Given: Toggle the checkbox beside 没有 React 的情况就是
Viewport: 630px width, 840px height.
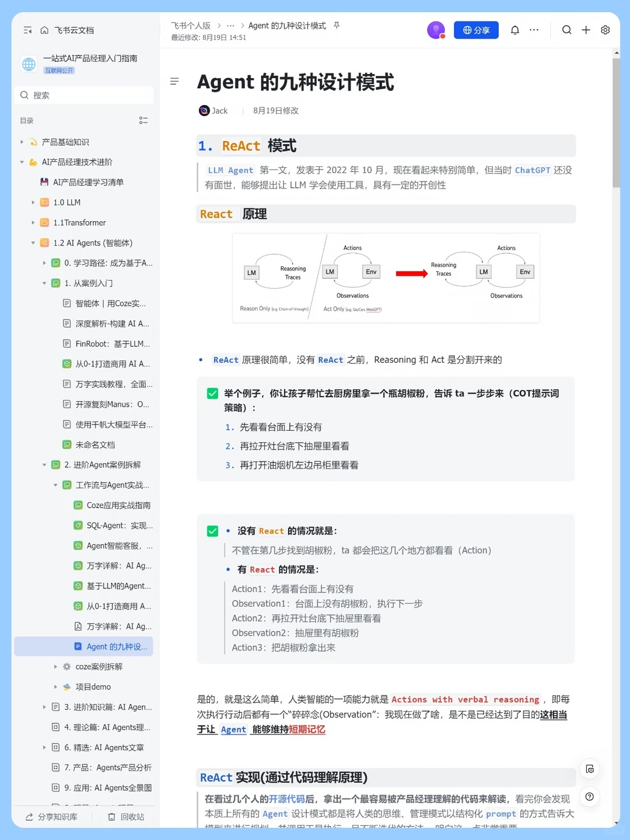Looking at the screenshot, I should point(212,531).
